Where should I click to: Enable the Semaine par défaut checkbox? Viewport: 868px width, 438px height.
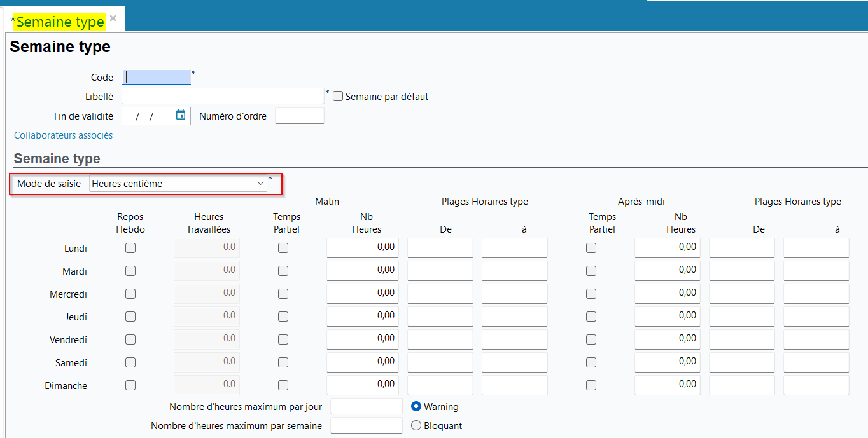(x=338, y=97)
